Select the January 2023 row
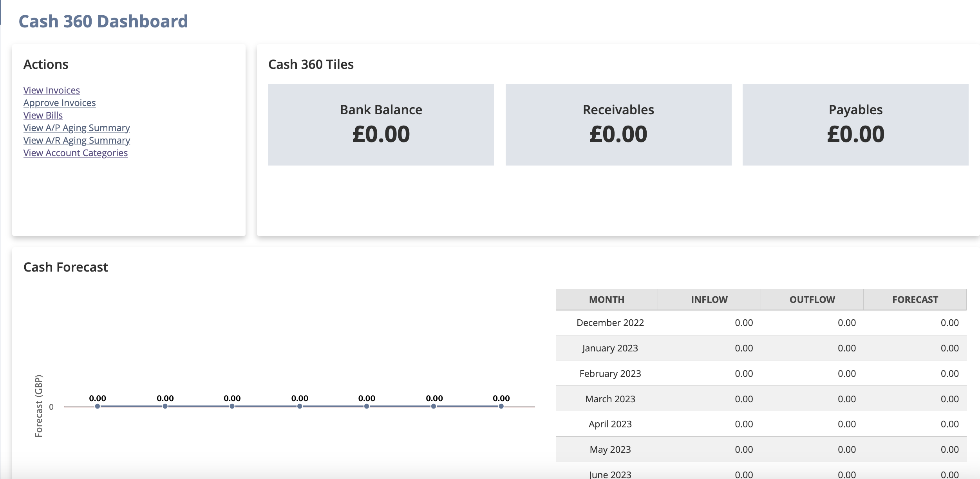Viewport: 980px width, 479px height. coord(609,348)
